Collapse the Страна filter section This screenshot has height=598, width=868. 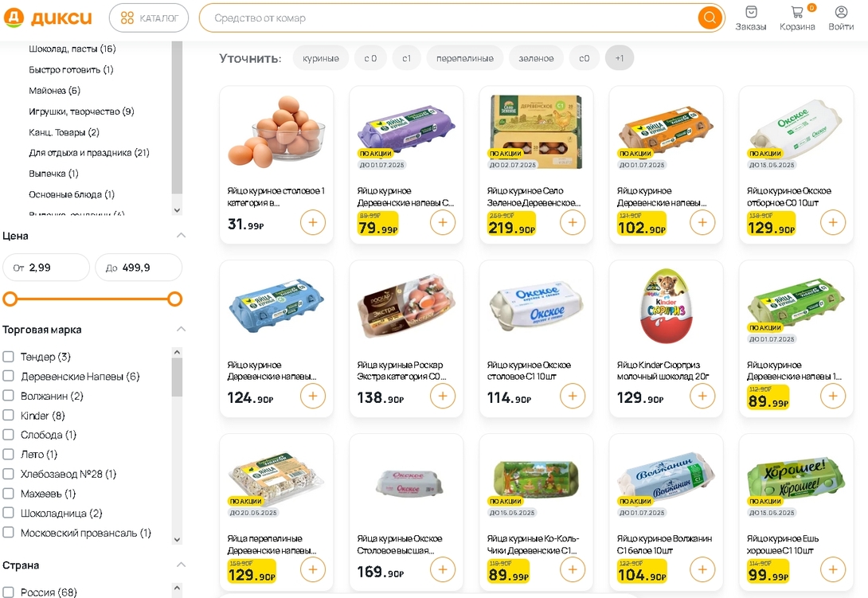pyautogui.click(x=181, y=565)
